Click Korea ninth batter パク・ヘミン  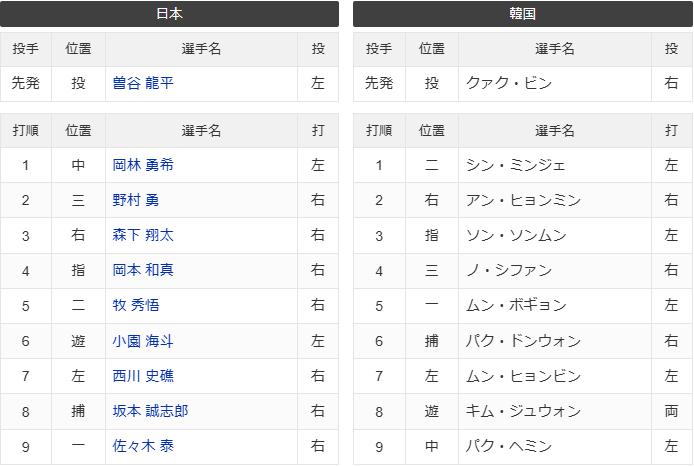[x=509, y=446]
